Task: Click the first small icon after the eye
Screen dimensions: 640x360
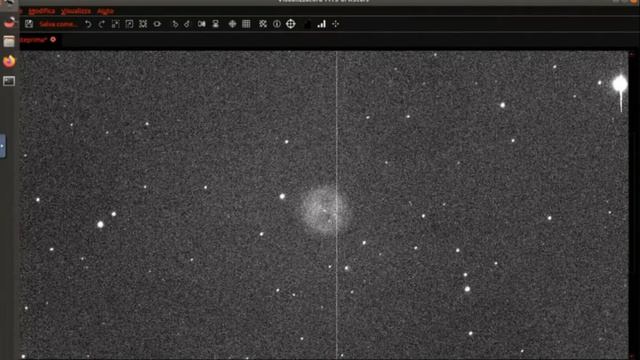Action: point(175,24)
